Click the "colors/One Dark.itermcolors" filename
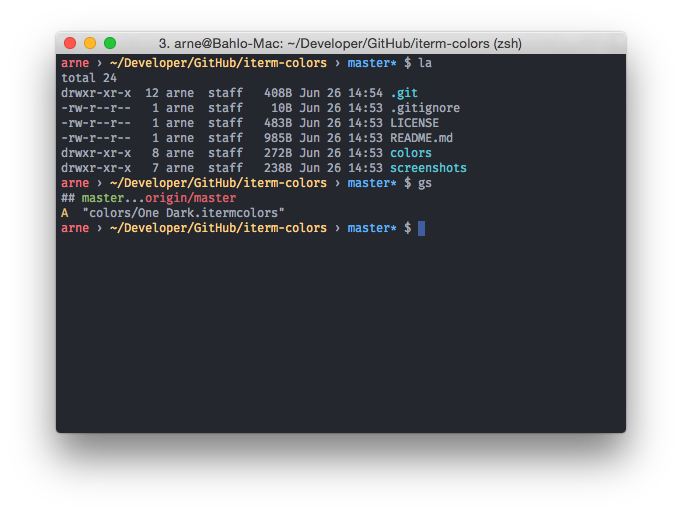Screen dimensions: 682x513 tap(184, 213)
